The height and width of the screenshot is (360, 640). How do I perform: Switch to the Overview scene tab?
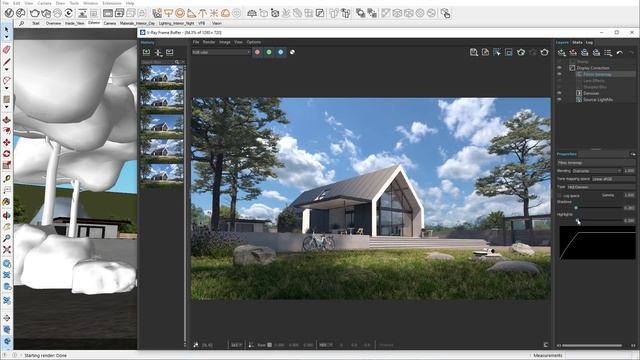53,23
